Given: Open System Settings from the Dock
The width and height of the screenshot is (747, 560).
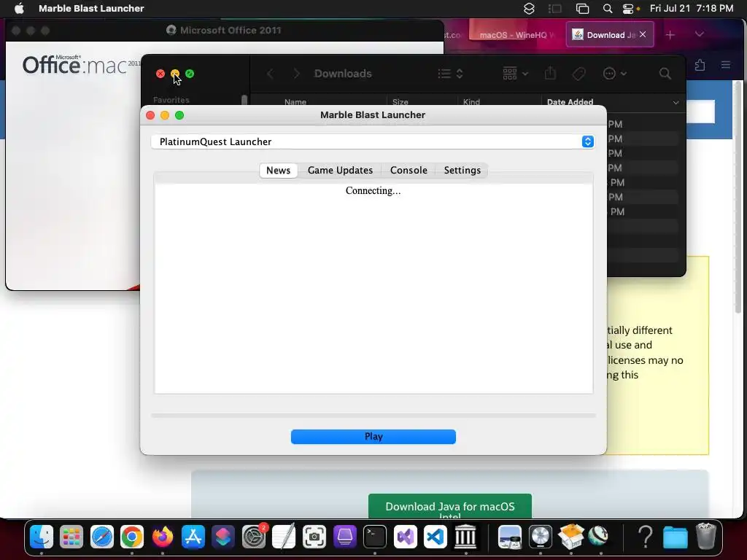Looking at the screenshot, I should [x=254, y=537].
